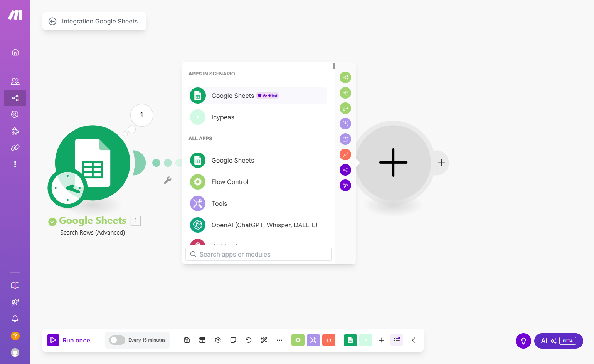This screenshot has height=364, width=594.
Task: Select verified Google Sheets under Apps in Scenario
Action: [x=257, y=96]
